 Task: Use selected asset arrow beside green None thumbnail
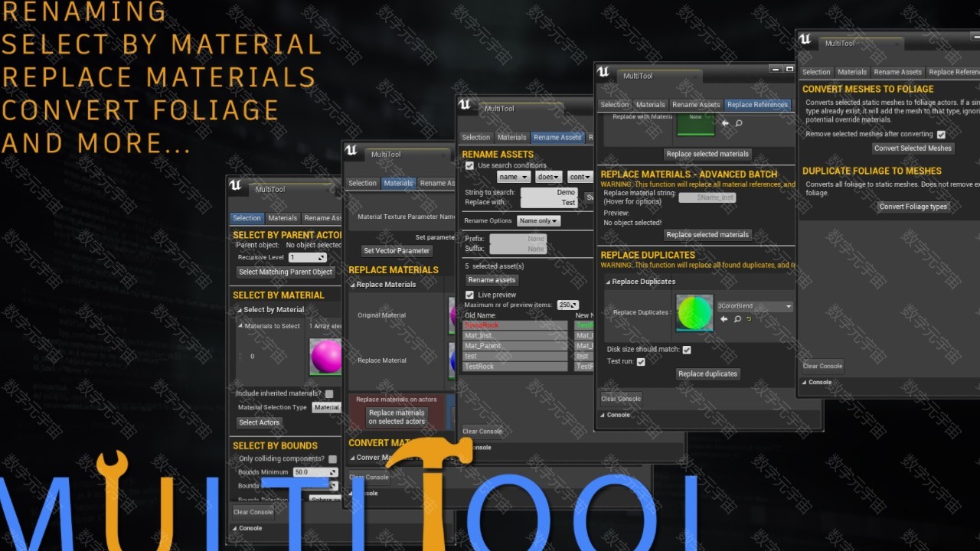pos(725,123)
